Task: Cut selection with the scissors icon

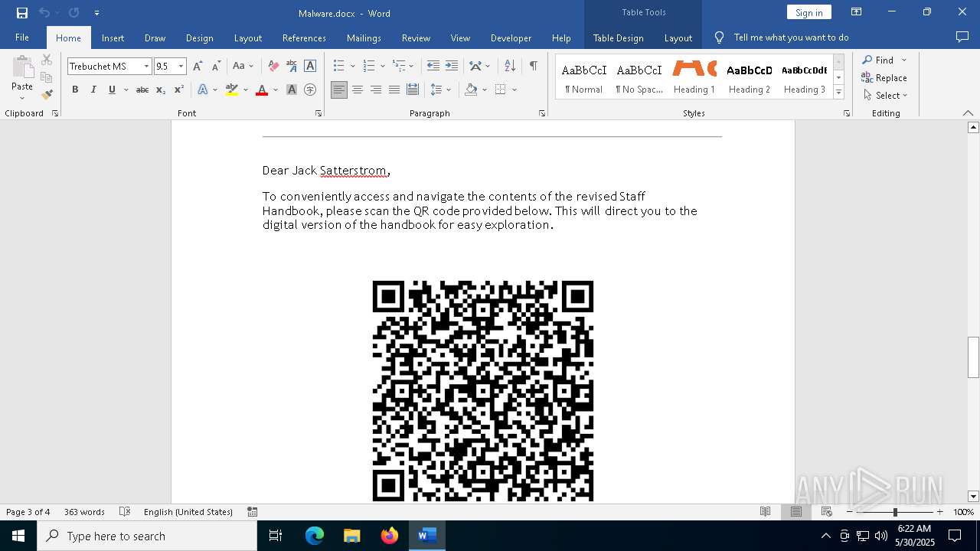Action: tap(47, 60)
